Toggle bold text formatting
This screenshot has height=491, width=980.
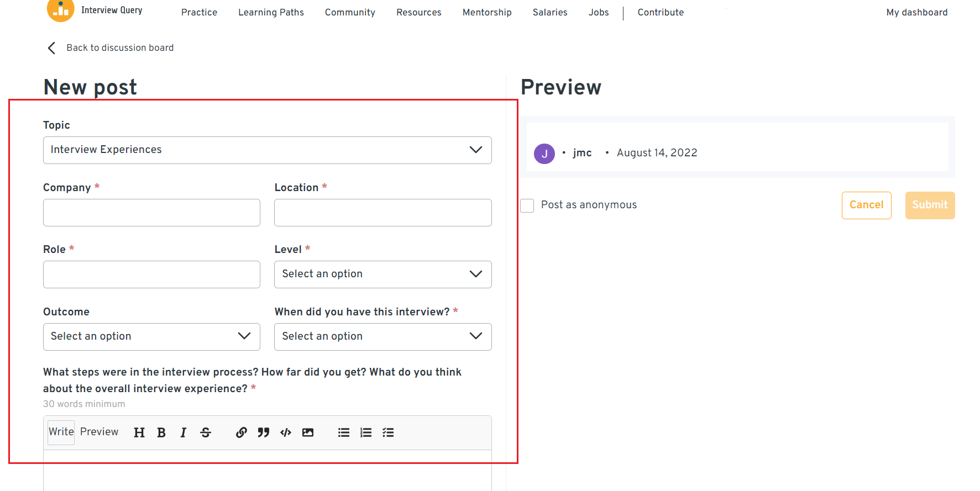point(161,432)
